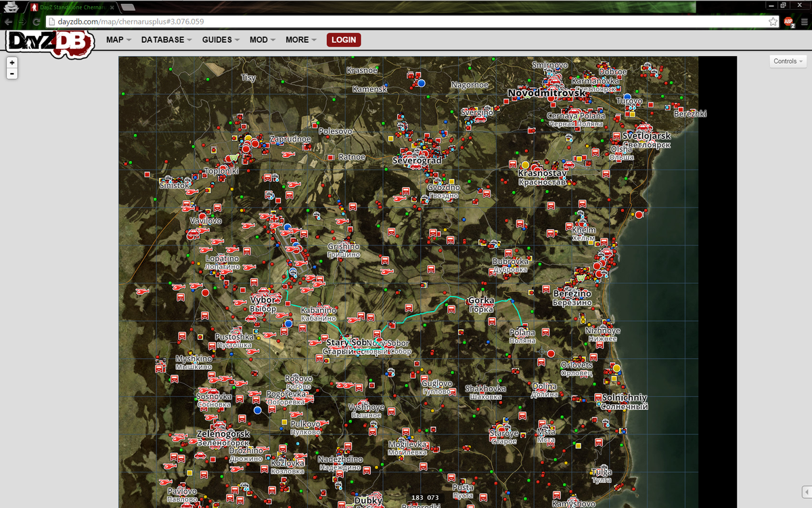This screenshot has height=508, width=812.
Task: Click the Dubrovka village label
Action: point(510,261)
